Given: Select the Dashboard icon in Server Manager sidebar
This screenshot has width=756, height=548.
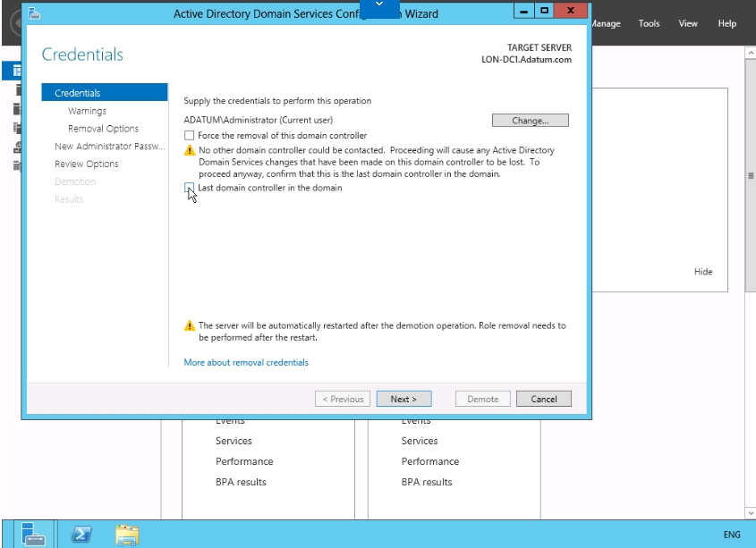Looking at the screenshot, I should coord(16,71).
